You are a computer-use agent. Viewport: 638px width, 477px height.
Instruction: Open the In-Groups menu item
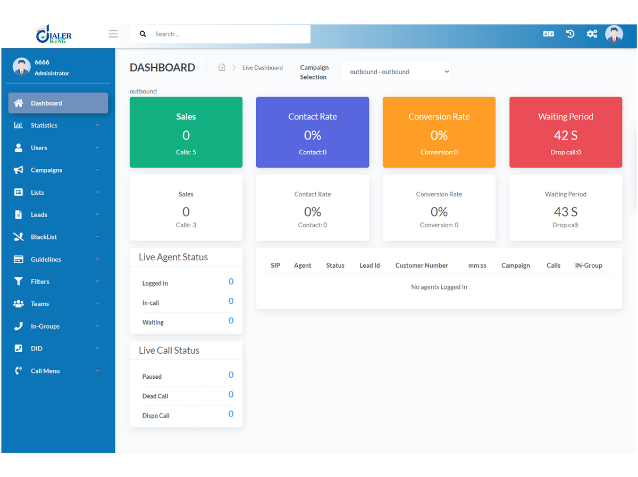click(x=58, y=326)
